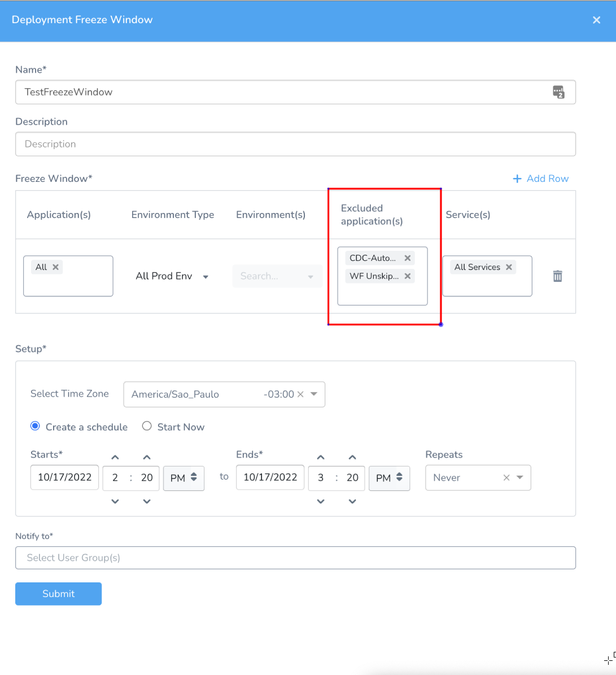Clear the America/Sao_Paulo time zone selection
Screen dimensions: 616x675
coord(300,394)
